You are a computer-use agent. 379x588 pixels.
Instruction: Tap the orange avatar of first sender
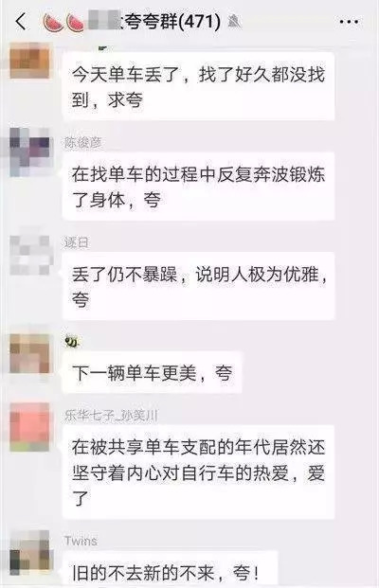(29, 61)
